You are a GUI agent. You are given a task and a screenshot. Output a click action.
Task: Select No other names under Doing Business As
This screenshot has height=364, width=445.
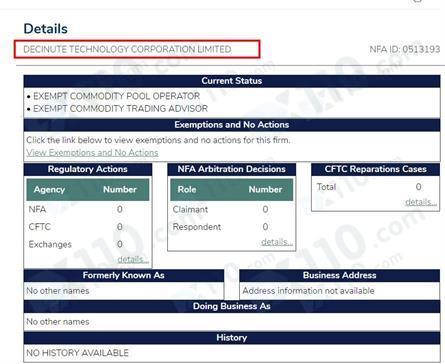tap(58, 322)
